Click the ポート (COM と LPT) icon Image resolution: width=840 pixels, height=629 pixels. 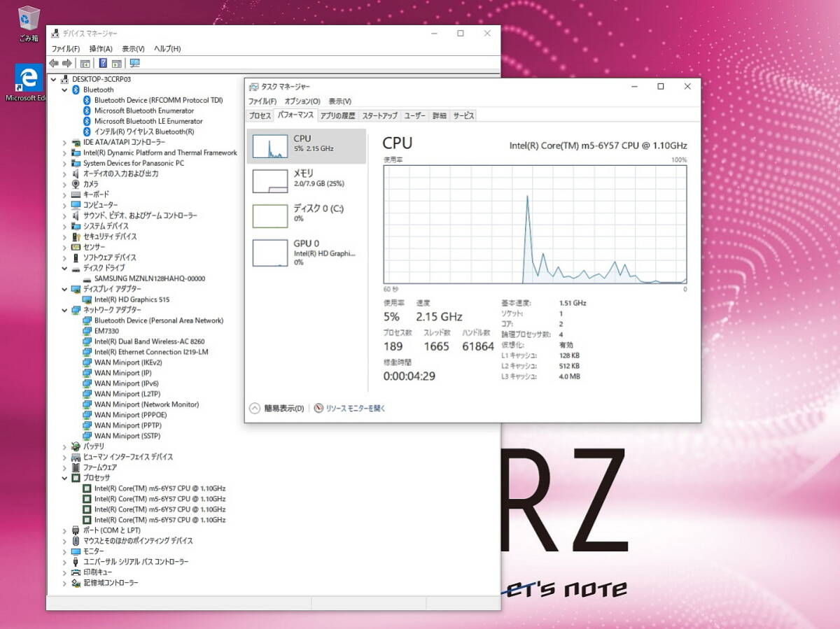tap(76, 530)
